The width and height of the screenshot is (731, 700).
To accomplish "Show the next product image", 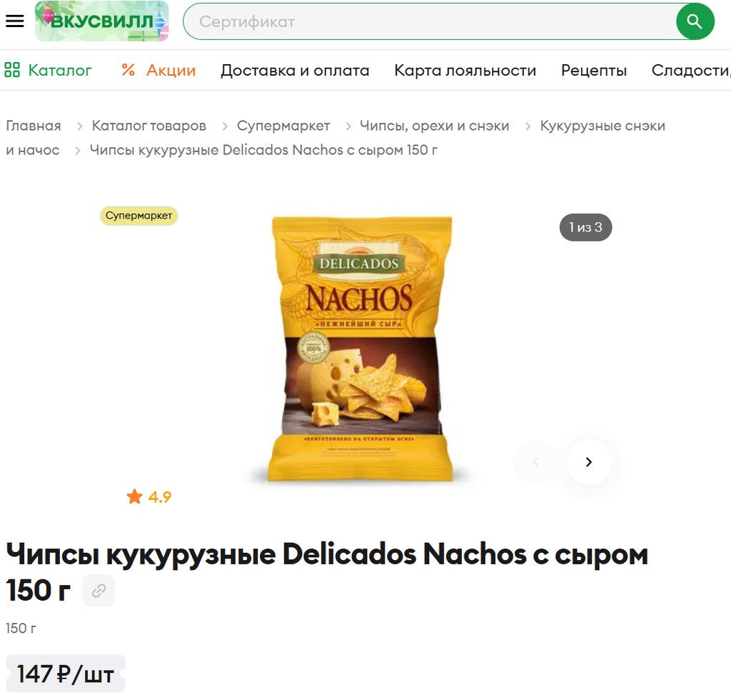I will [x=589, y=461].
